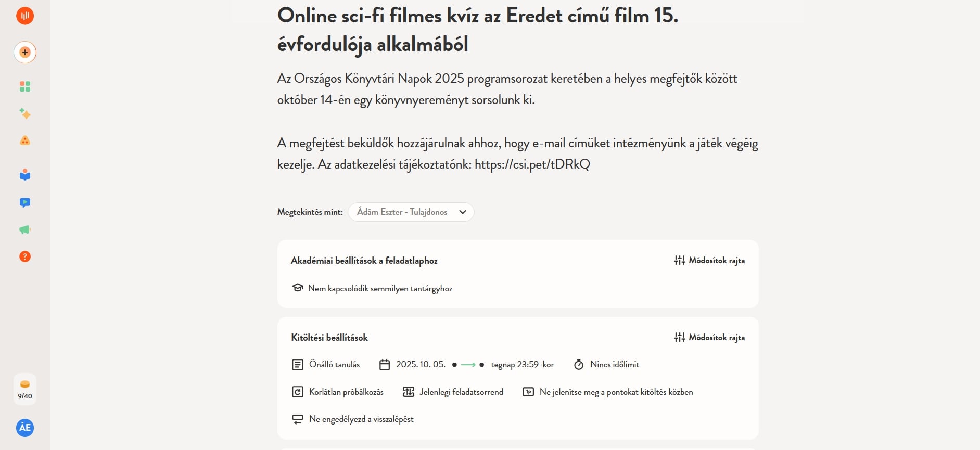This screenshot has width=980, height=450.
Task: Click the blue reading book icon
Action: tap(24, 175)
